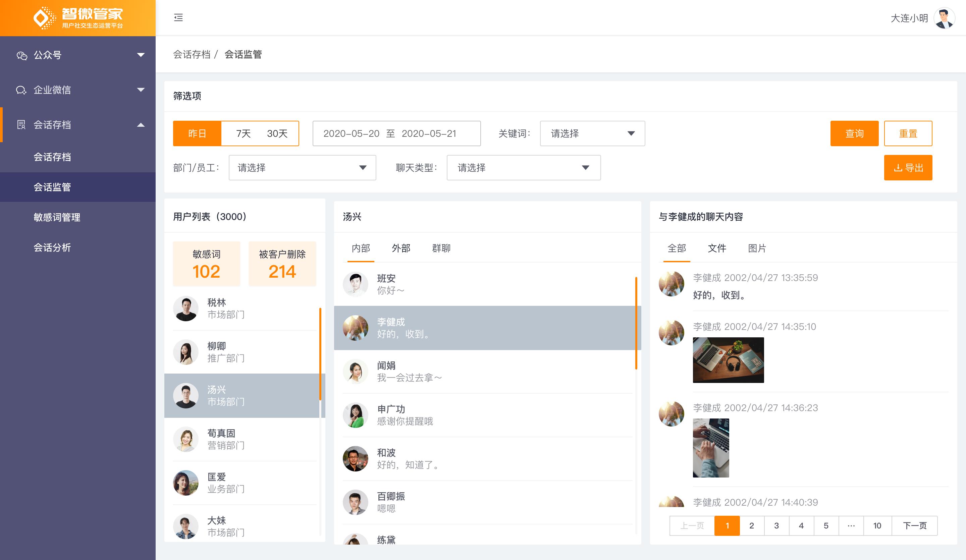Select the 昨日 time range option
Viewport: 966px width, 560px height.
coord(197,133)
